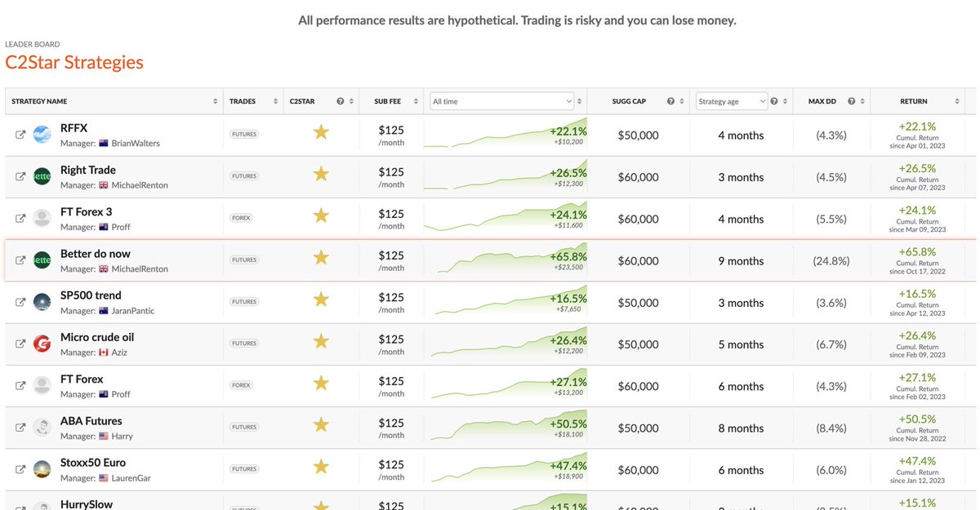
Task: Open manager LaurenGar profile
Action: tap(131, 478)
